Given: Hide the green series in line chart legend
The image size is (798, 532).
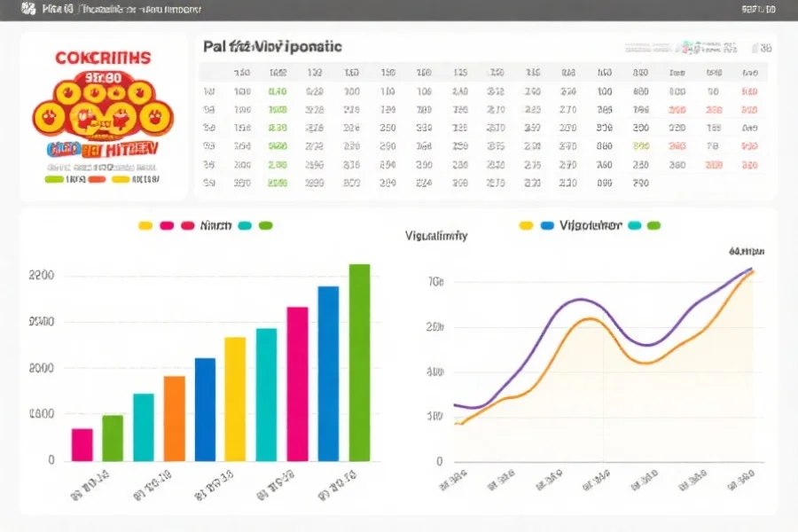Looking at the screenshot, I should pos(654,226).
